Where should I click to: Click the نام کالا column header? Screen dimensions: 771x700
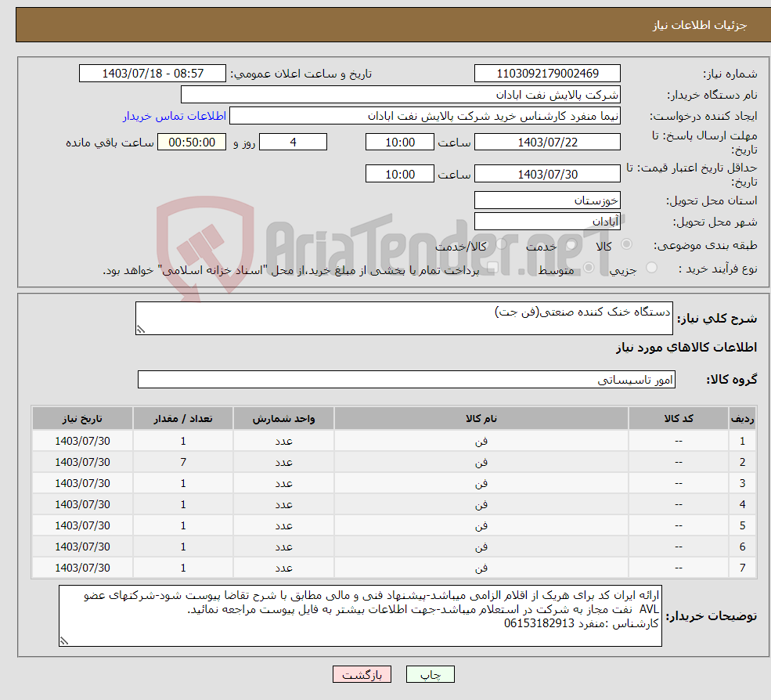click(x=481, y=419)
